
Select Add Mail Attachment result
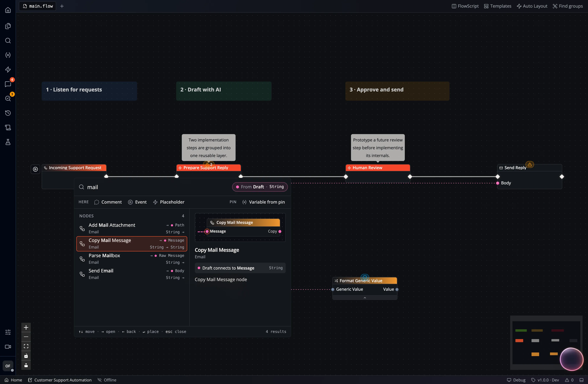[132, 228]
